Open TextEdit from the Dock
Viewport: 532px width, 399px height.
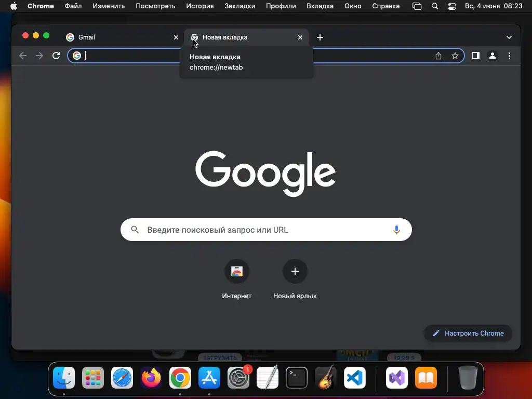pos(268,378)
